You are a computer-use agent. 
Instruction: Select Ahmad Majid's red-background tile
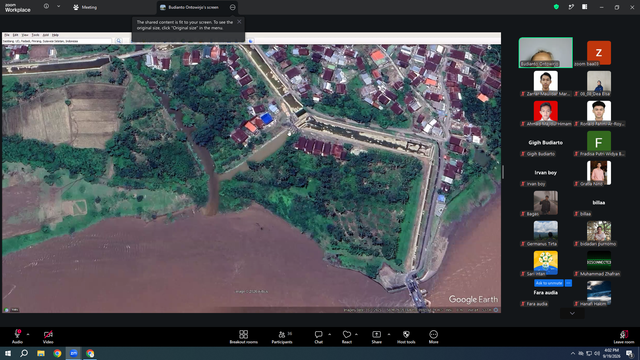(x=546, y=113)
